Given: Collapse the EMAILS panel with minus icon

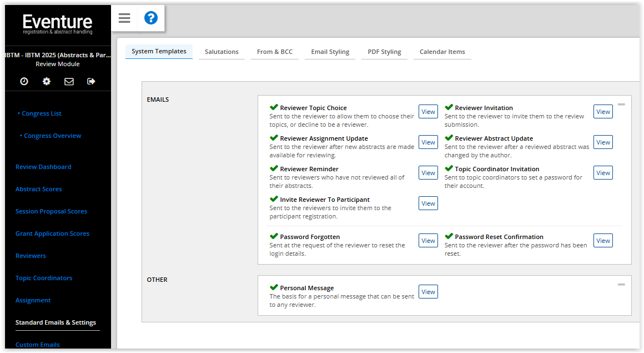Looking at the screenshot, I should (x=621, y=105).
